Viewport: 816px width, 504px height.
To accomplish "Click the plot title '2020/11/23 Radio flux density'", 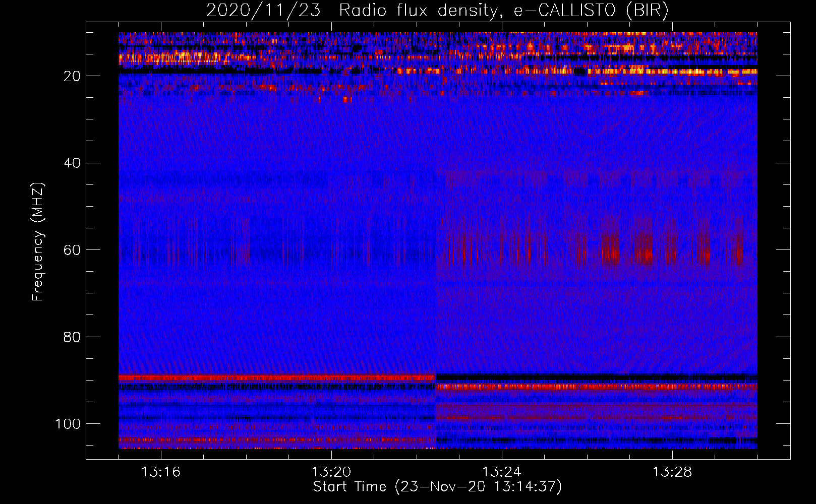I will click(438, 11).
